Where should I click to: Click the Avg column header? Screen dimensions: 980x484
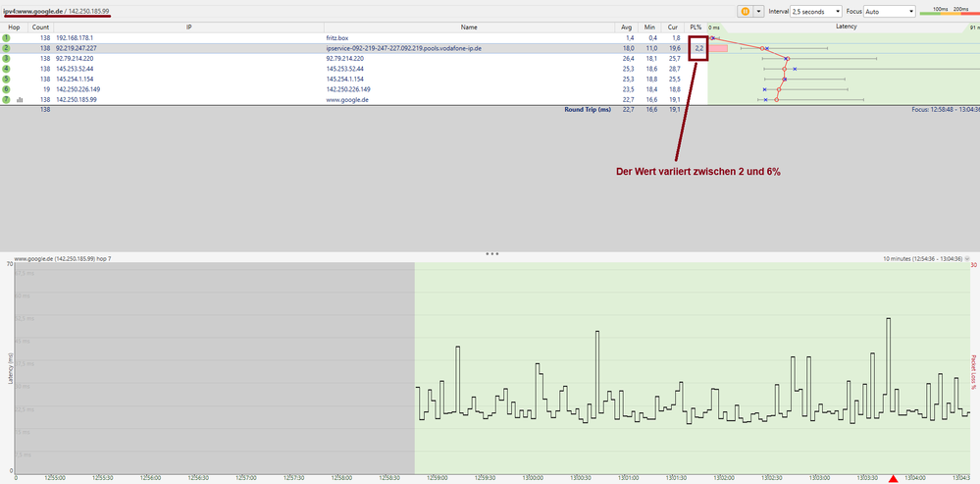click(627, 27)
